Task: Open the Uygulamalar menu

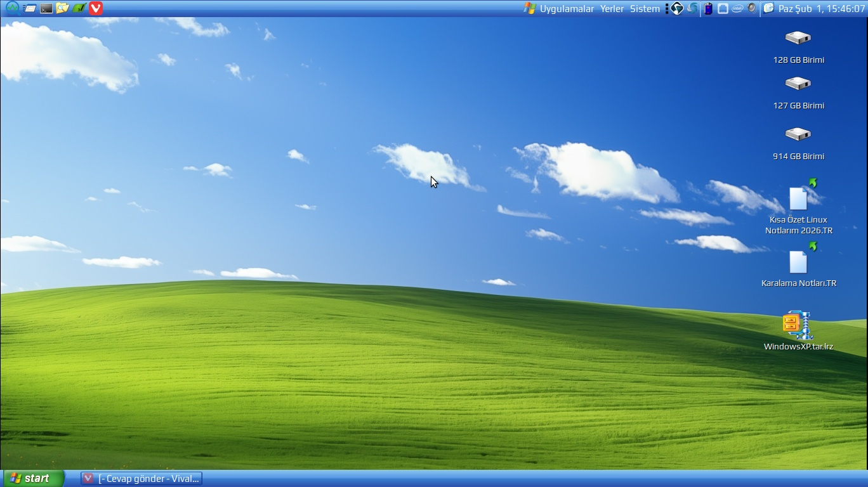Action: click(x=567, y=9)
